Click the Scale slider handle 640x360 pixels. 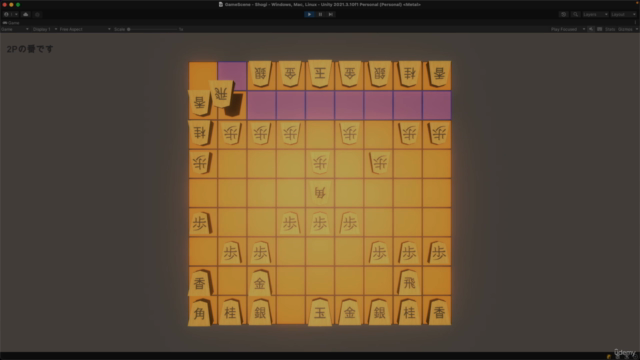pos(129,29)
